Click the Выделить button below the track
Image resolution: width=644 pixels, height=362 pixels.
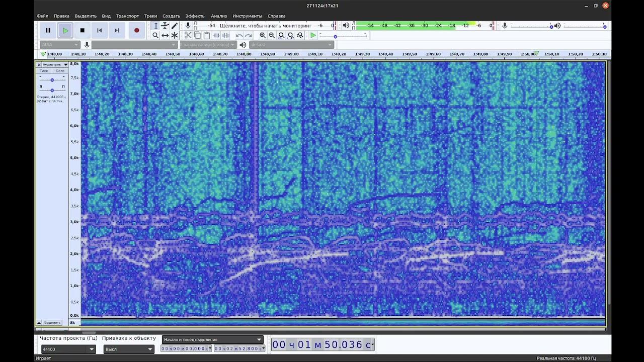[52, 322]
